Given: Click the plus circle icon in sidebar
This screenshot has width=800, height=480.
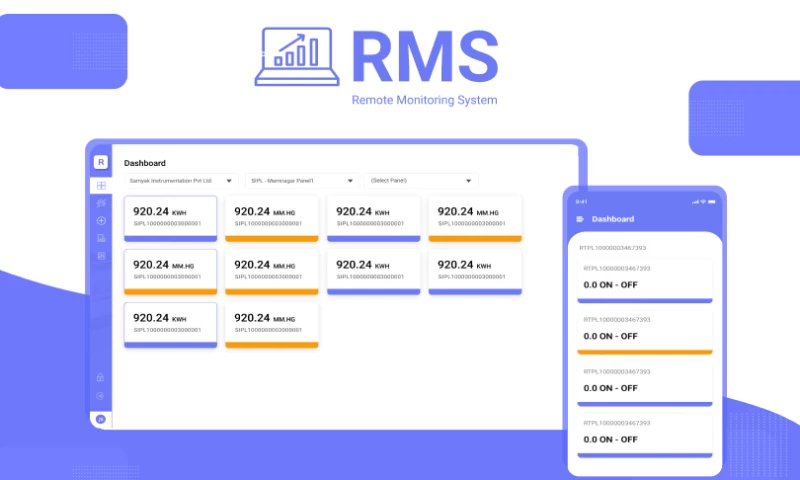Looking at the screenshot, I should [100, 221].
